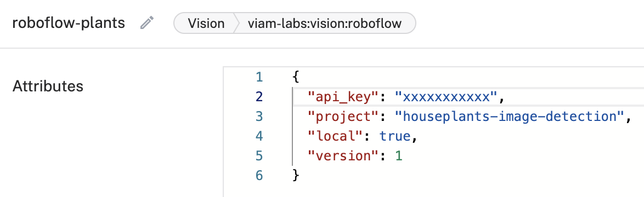The image size is (644, 197).
Task: Click line number 1 in gutter
Action: (x=259, y=77)
